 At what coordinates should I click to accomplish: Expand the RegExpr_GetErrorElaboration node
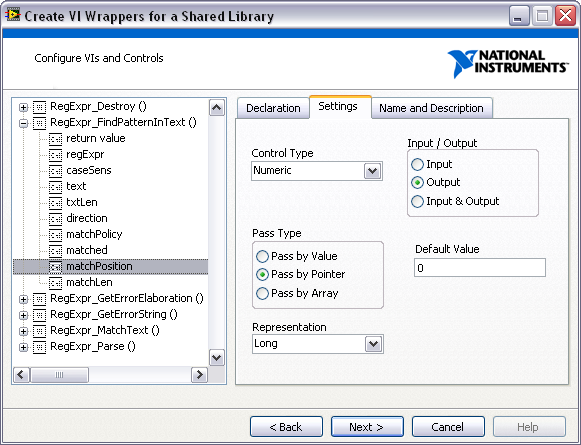tap(23, 299)
